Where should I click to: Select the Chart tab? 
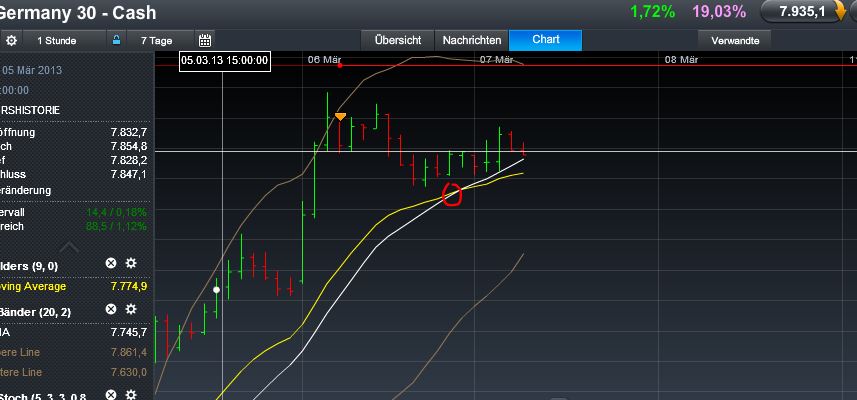(545, 40)
